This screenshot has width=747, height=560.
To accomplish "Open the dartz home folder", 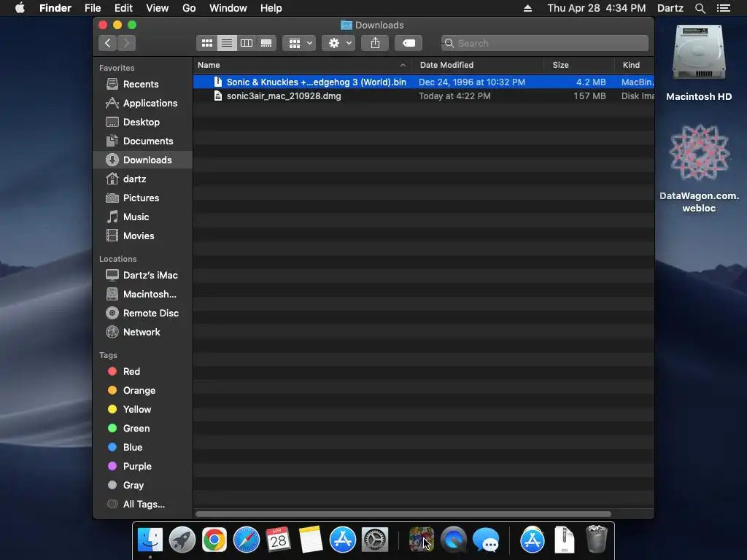I will (142, 179).
